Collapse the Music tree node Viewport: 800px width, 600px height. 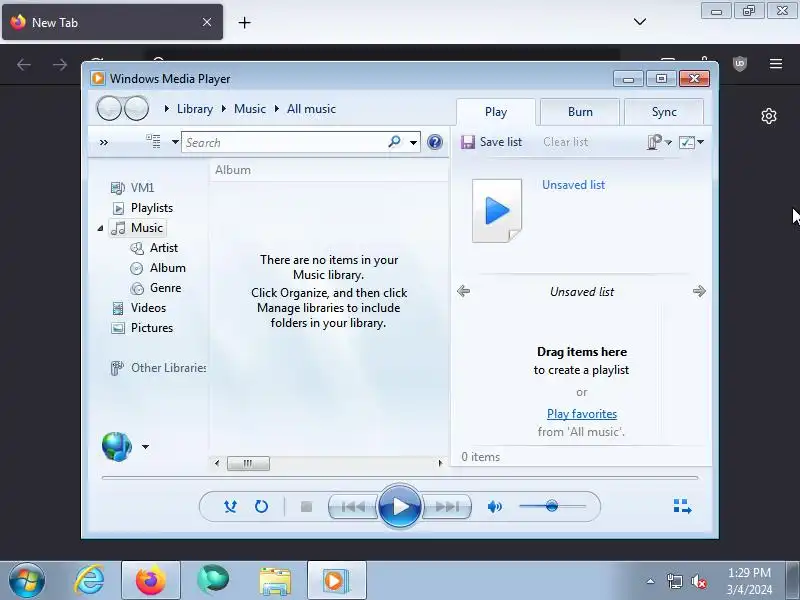point(101,228)
